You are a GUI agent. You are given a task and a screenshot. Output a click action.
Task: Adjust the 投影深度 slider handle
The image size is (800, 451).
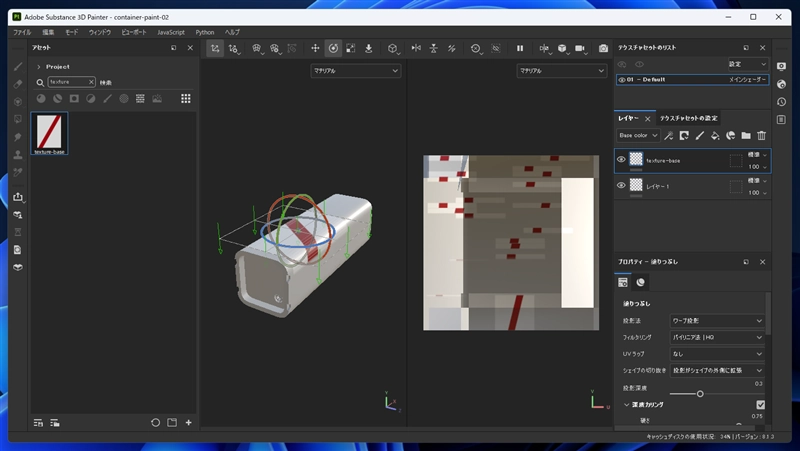coord(700,393)
